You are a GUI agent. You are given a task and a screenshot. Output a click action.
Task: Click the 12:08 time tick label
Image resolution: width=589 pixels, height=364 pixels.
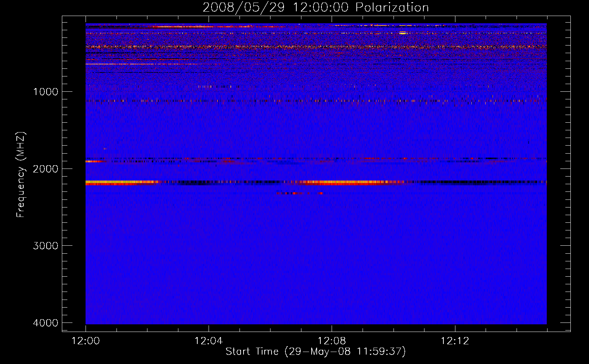(x=332, y=341)
